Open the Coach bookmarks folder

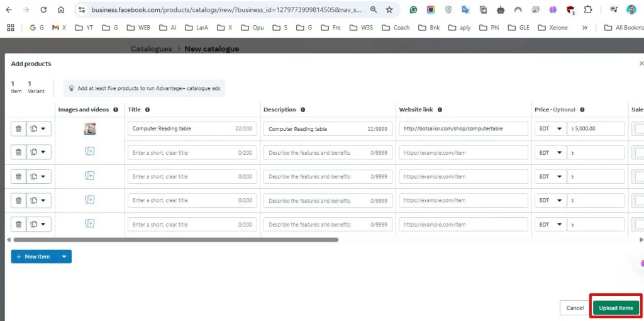(396, 28)
